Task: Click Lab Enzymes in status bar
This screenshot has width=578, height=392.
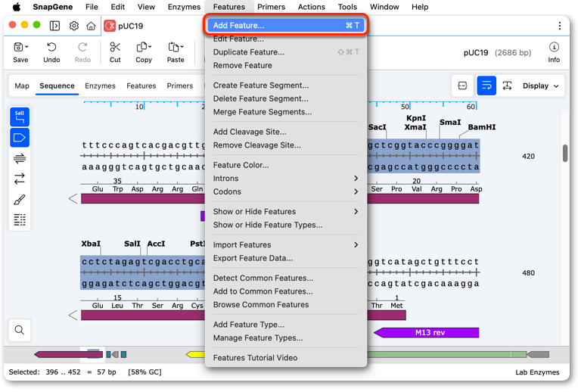Action: coord(537,372)
